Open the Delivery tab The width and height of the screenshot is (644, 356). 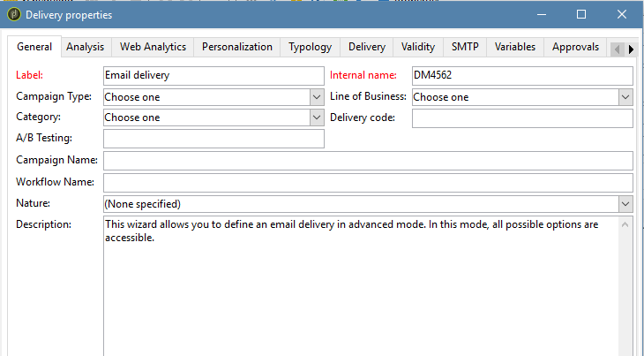pyautogui.click(x=366, y=47)
